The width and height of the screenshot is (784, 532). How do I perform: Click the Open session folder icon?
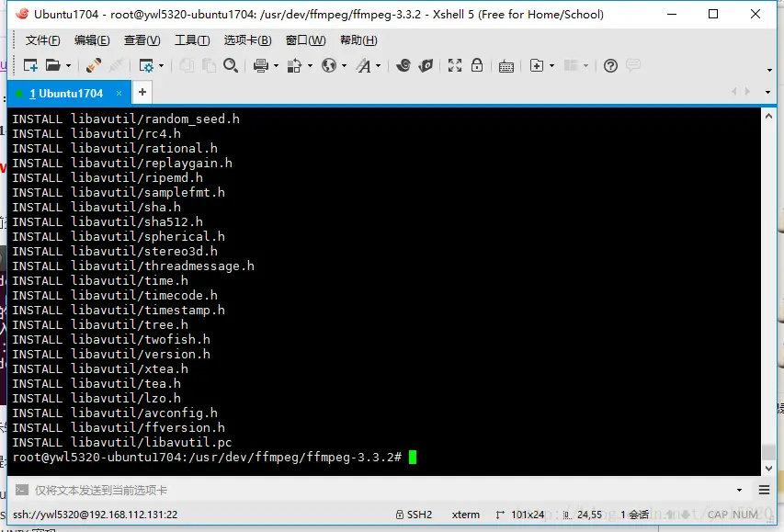[x=53, y=65]
